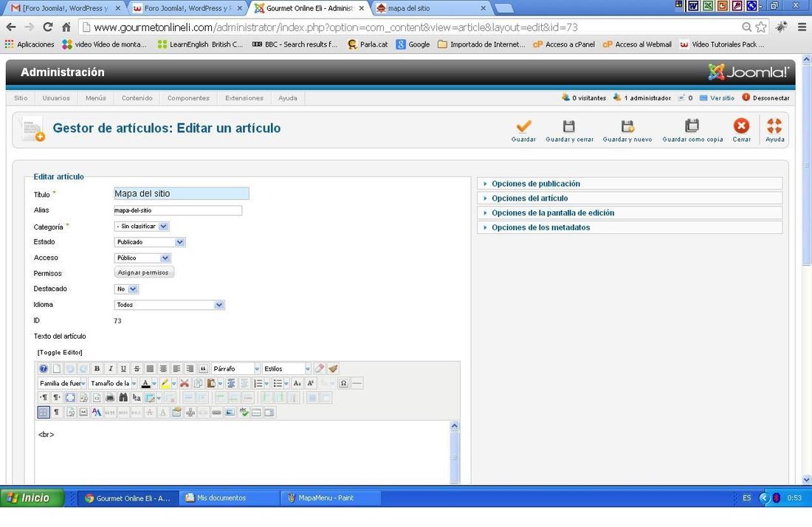Screen dimensions: 812x527
Task: Toggle visual aid guidelines icon
Action: tap(44, 412)
